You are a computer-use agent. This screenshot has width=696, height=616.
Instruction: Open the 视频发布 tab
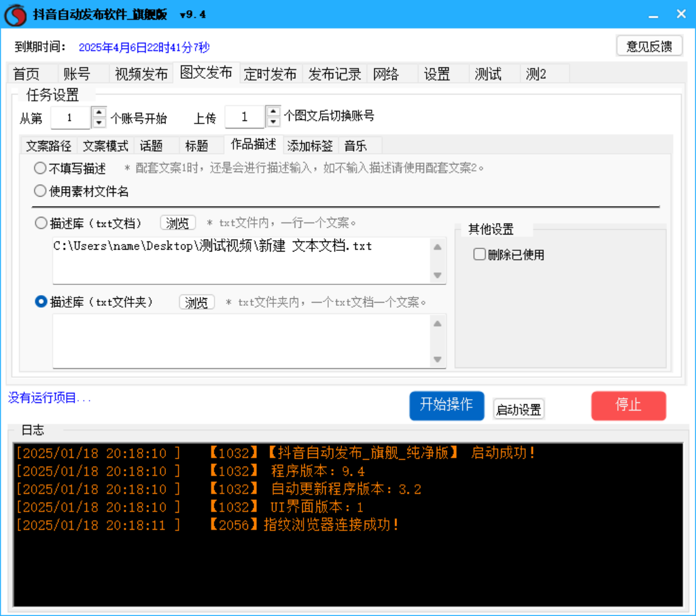coord(141,74)
